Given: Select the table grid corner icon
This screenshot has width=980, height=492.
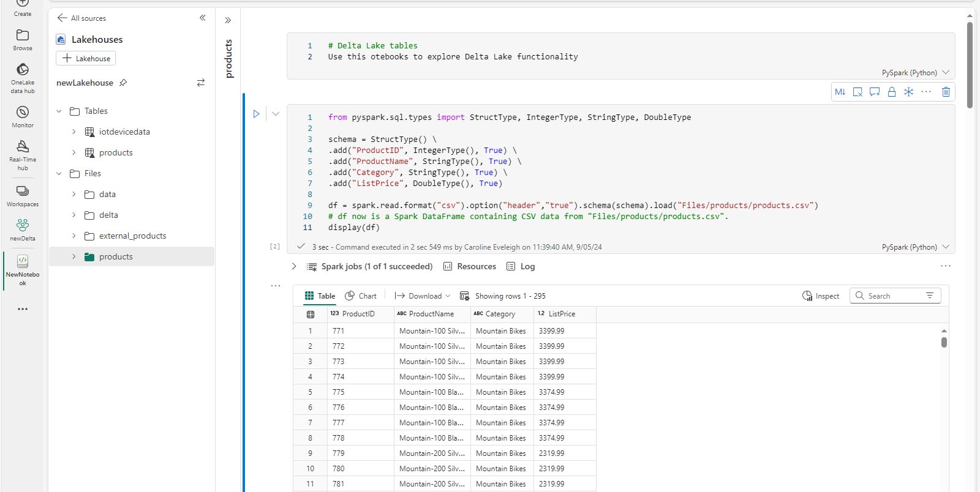Looking at the screenshot, I should [x=311, y=314].
